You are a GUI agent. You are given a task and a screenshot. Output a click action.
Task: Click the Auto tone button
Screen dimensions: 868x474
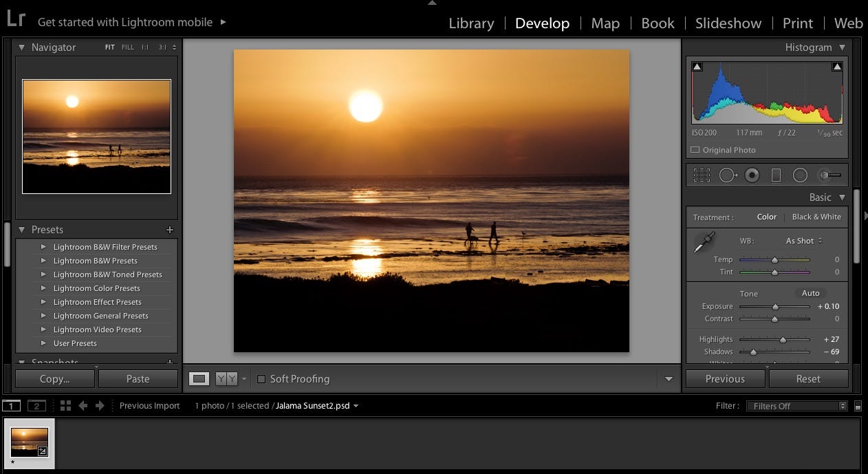point(811,293)
